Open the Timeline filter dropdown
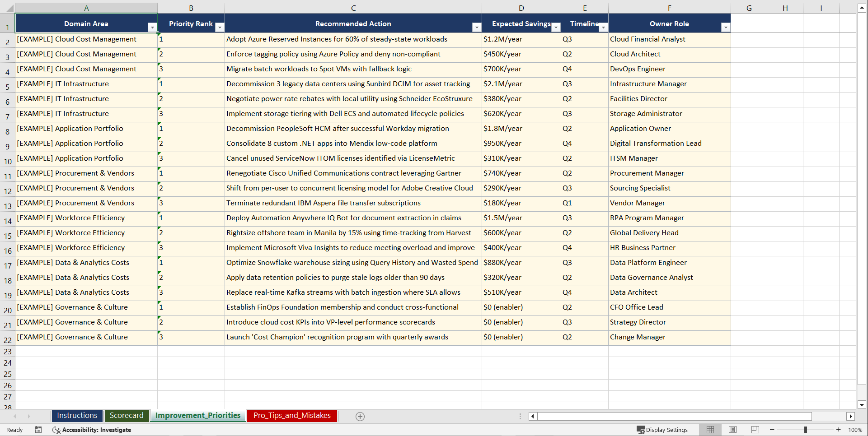Screen dimensions: 868x436 (x=603, y=27)
